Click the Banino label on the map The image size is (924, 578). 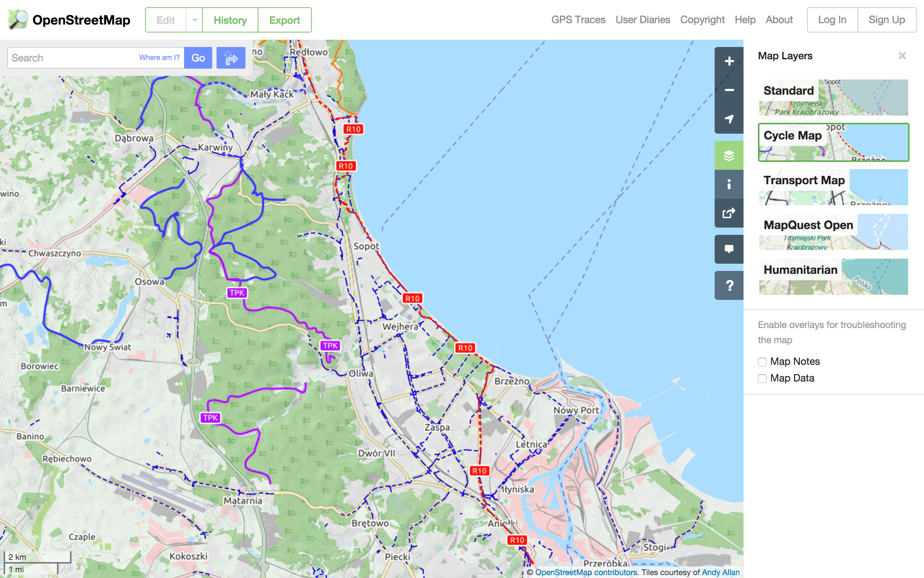pyautogui.click(x=30, y=436)
